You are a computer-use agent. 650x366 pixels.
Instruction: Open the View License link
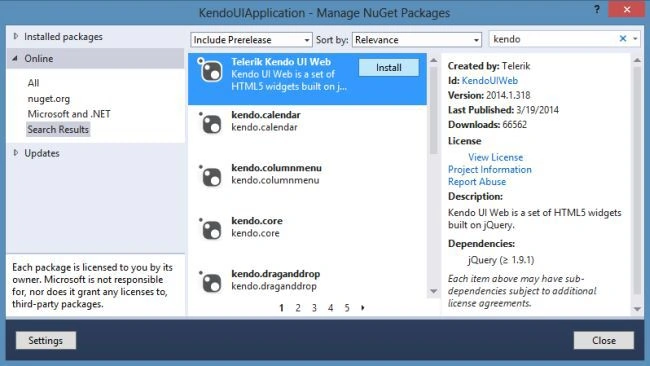tap(495, 157)
